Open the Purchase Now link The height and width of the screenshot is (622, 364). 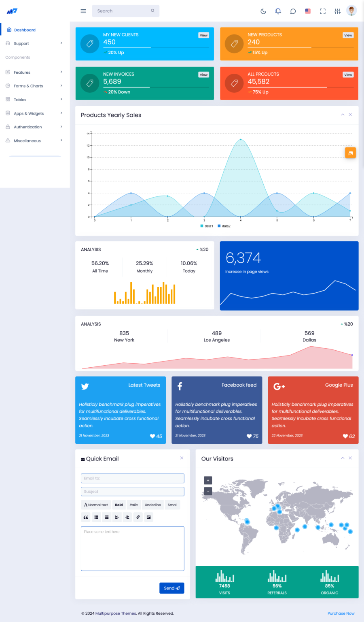point(341,613)
